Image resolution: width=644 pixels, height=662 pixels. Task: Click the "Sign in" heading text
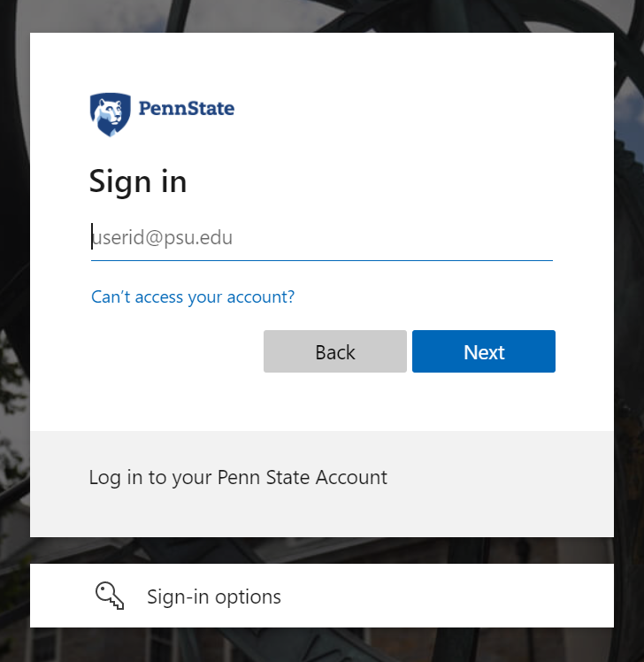138,181
